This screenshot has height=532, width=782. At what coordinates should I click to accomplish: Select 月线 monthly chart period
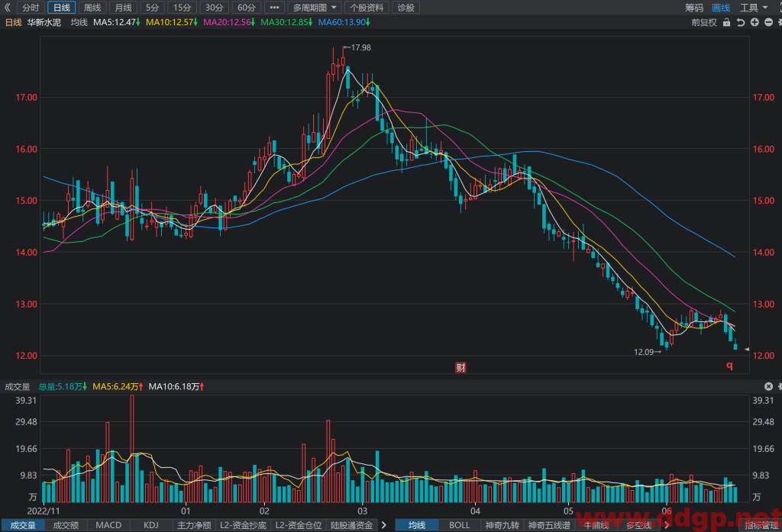pos(123,8)
